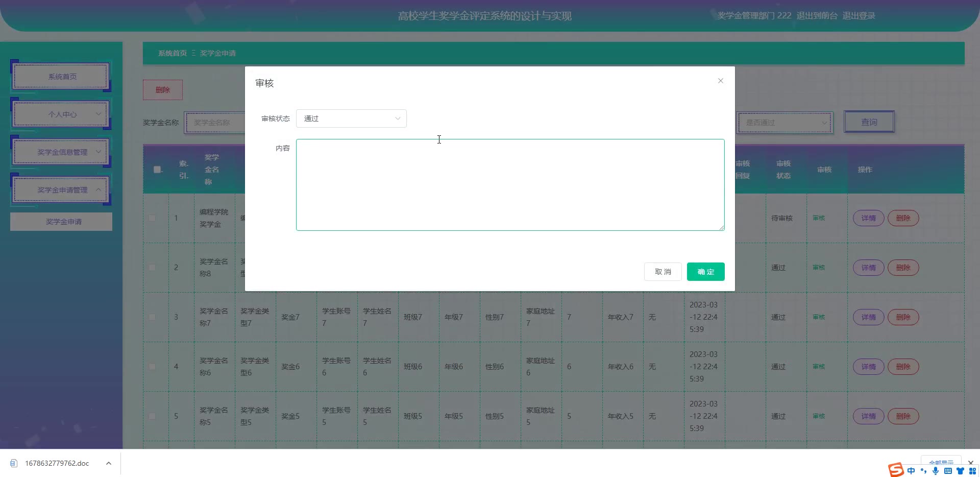Viewport: 980px width, 477px height.
Task: Select the 奖学金申请 submenu item
Action: [x=61, y=222]
